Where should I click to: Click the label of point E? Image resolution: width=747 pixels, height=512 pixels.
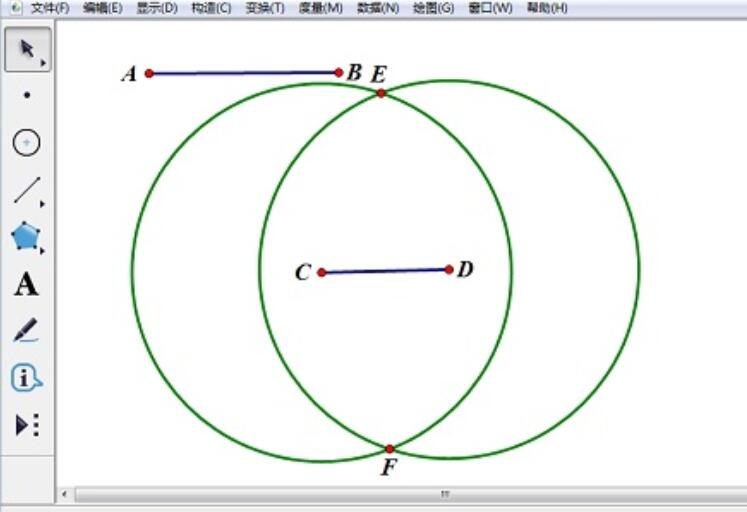[379, 75]
